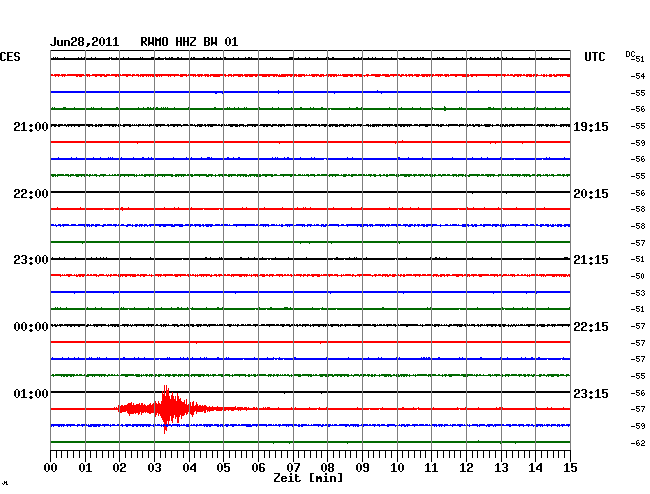Select the "21:00" local time label
The height and width of the screenshot is (494, 650).
point(31,127)
